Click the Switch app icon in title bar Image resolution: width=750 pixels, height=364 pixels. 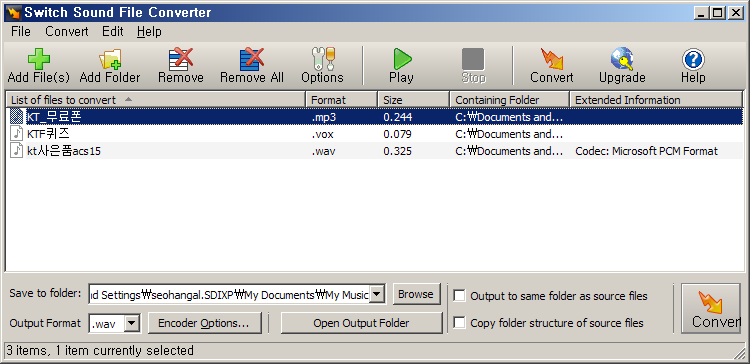(13, 12)
